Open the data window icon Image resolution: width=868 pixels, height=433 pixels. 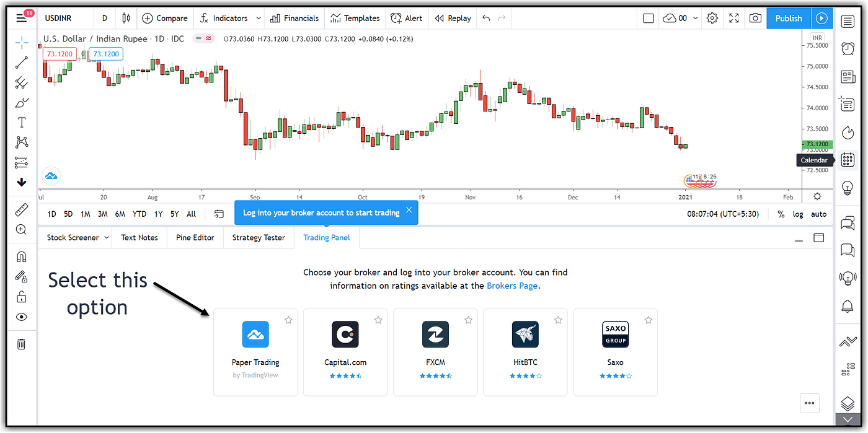848,103
